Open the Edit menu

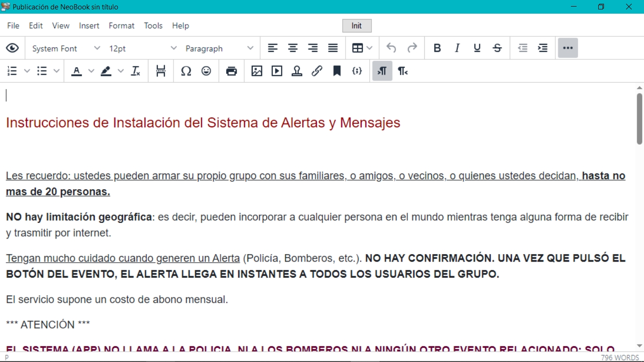[x=36, y=25]
